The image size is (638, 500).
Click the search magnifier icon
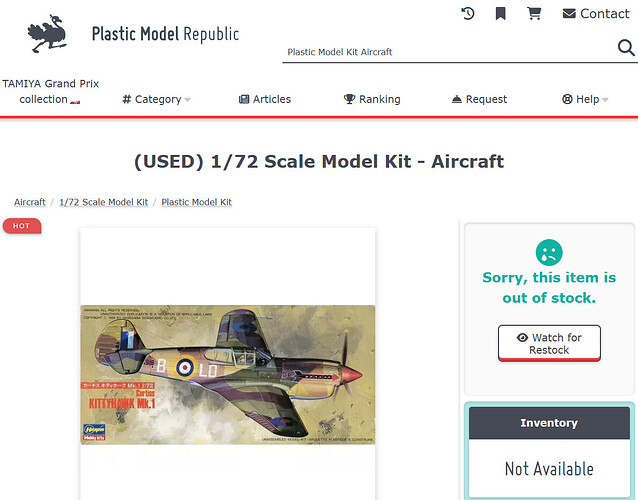click(626, 50)
